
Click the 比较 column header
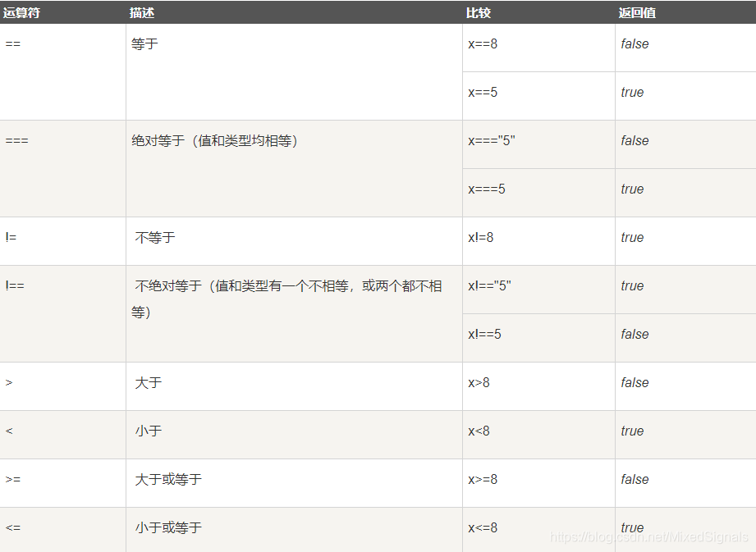[x=538, y=12]
